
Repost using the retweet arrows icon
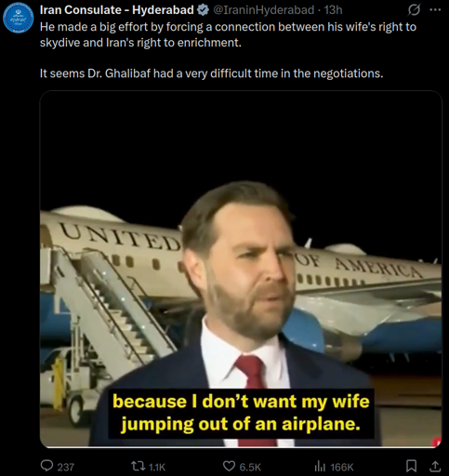(137, 466)
